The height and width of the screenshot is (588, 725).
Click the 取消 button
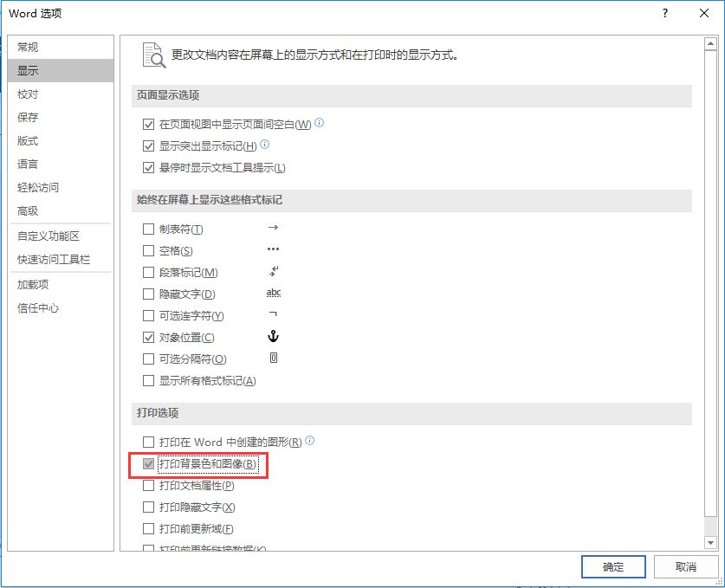(685, 566)
